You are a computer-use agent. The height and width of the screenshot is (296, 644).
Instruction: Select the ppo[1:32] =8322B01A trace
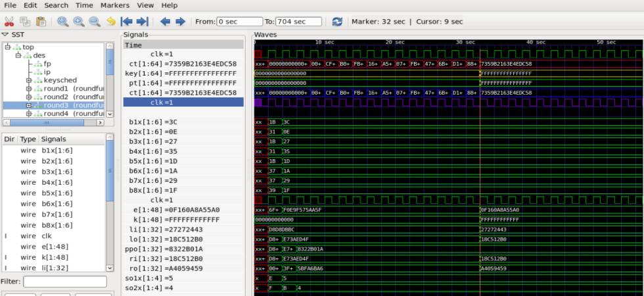tap(183, 249)
